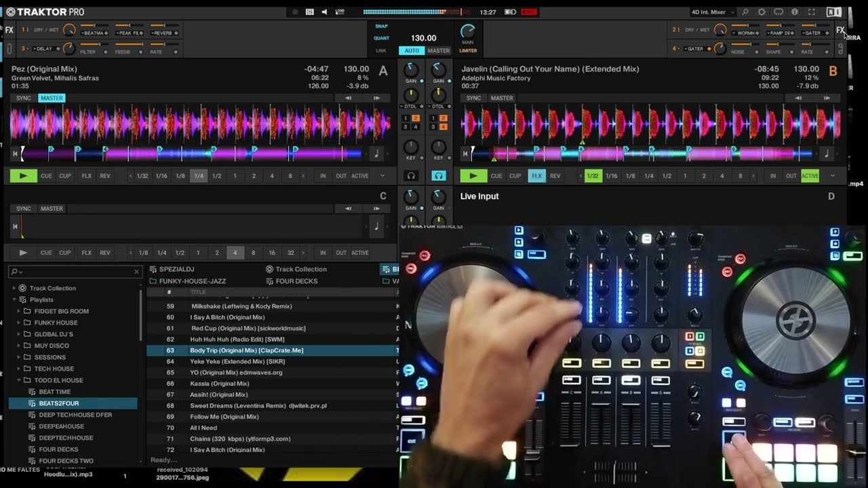Open Traktor preferences gear icon
868x488 pixels.
coord(762,12)
